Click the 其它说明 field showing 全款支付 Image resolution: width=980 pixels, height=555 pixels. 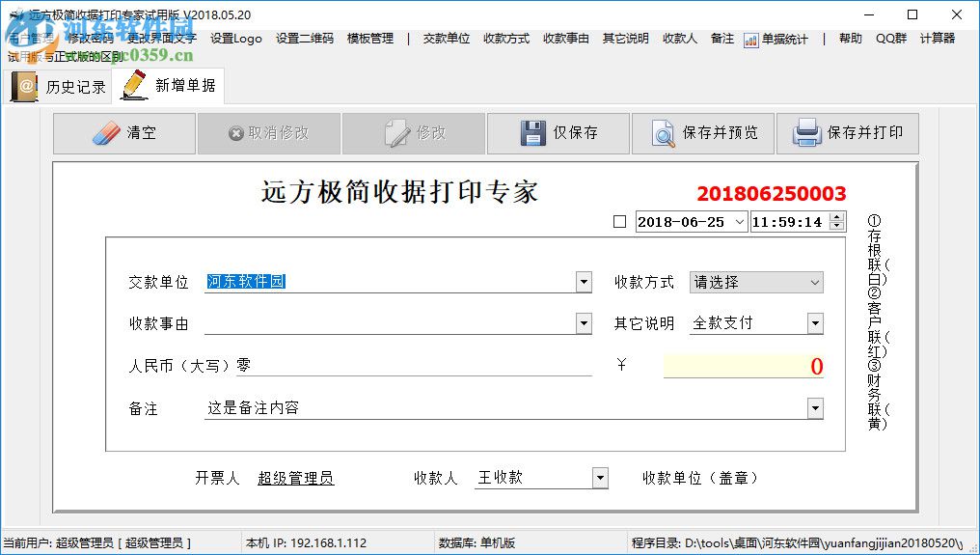tap(749, 323)
